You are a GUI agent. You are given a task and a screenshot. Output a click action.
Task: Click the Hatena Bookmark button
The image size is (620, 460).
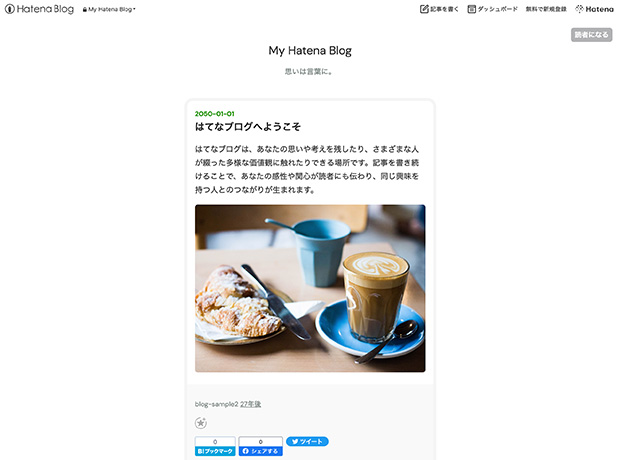(215, 451)
